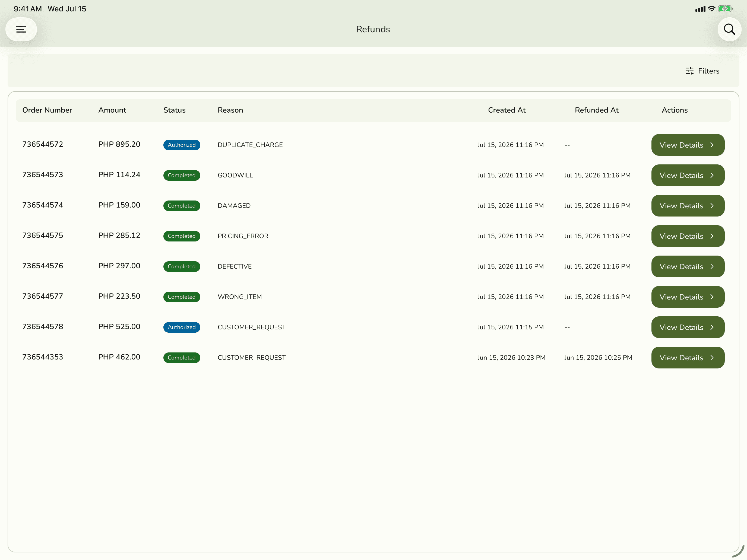Click the WRONG_ITEM reason
The height and width of the screenshot is (560, 747).
(x=240, y=297)
